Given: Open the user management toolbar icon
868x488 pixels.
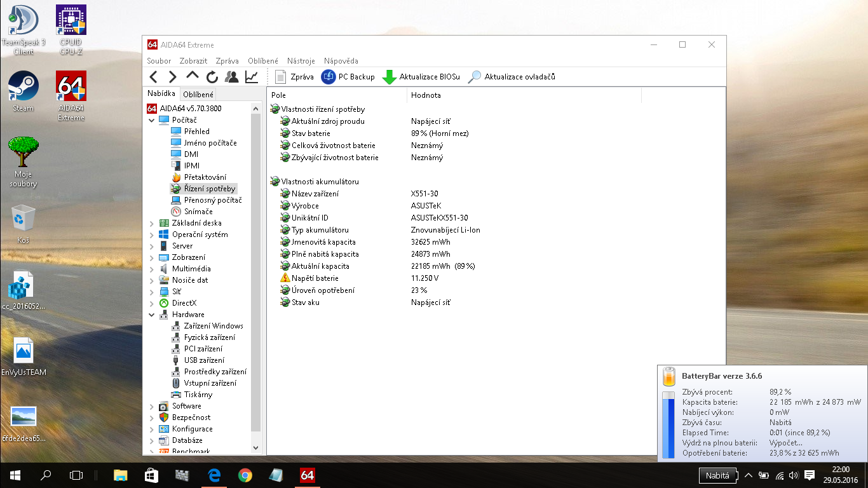Looking at the screenshot, I should click(x=232, y=77).
